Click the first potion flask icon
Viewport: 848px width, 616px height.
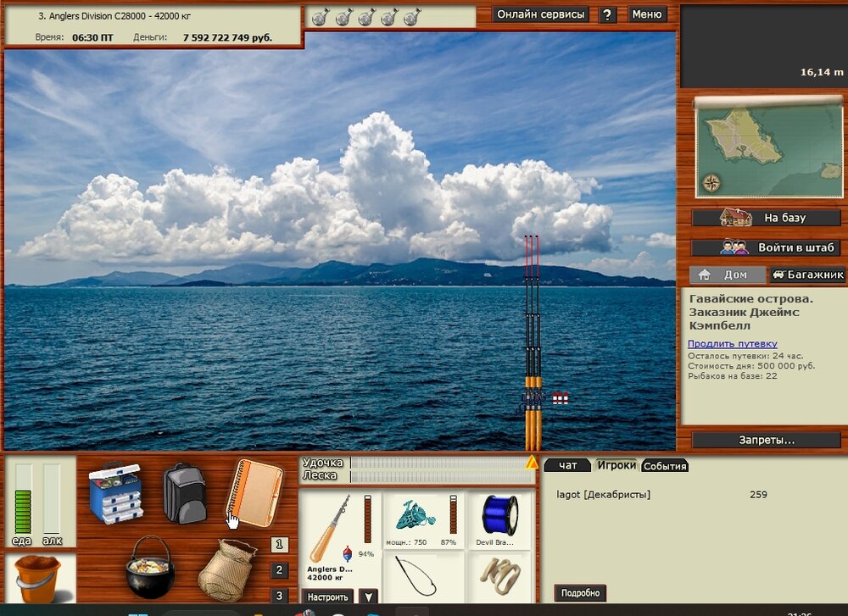(321, 17)
